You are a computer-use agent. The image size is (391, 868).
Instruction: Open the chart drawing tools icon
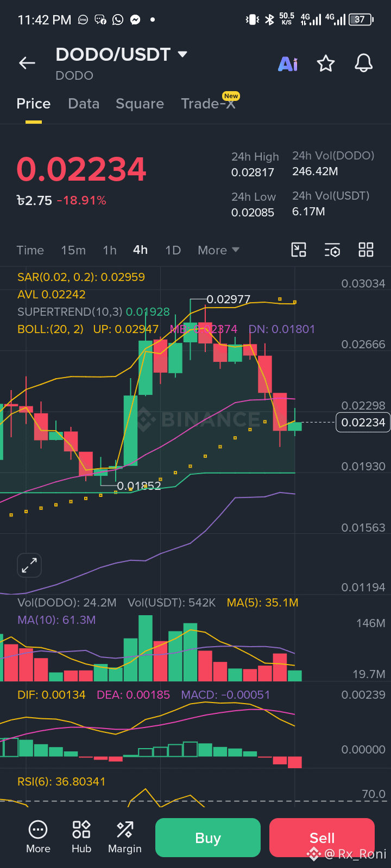coord(299,250)
